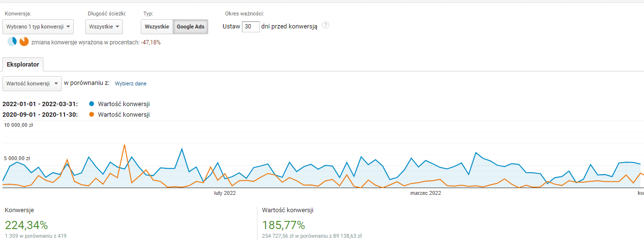Click the Wartość konwersji 185,77% scorecard value
This screenshot has height=245, width=644.
(x=283, y=225)
